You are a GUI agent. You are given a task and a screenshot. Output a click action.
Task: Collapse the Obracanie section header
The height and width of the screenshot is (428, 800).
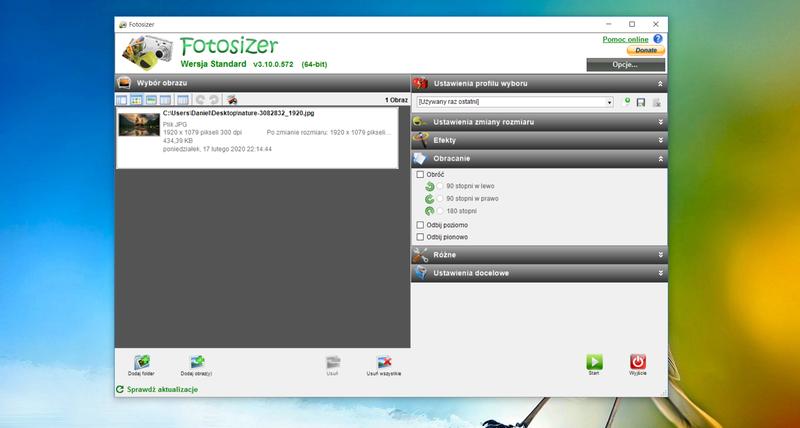tap(540, 158)
